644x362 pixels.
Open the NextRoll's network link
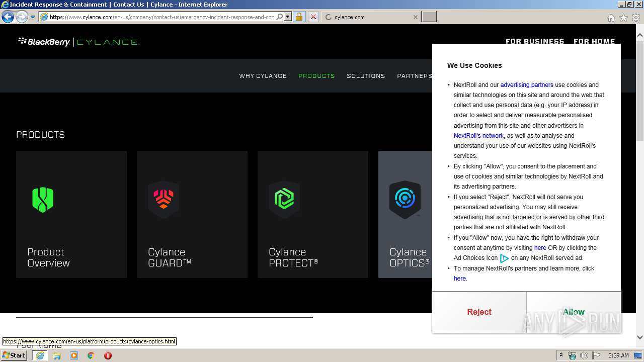click(478, 136)
